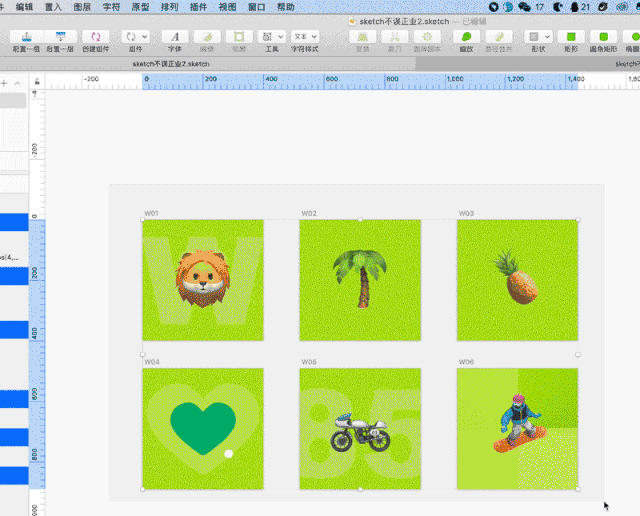This screenshot has height=516, width=640.
Task: Click the document title in window title bar
Action: click(404, 21)
